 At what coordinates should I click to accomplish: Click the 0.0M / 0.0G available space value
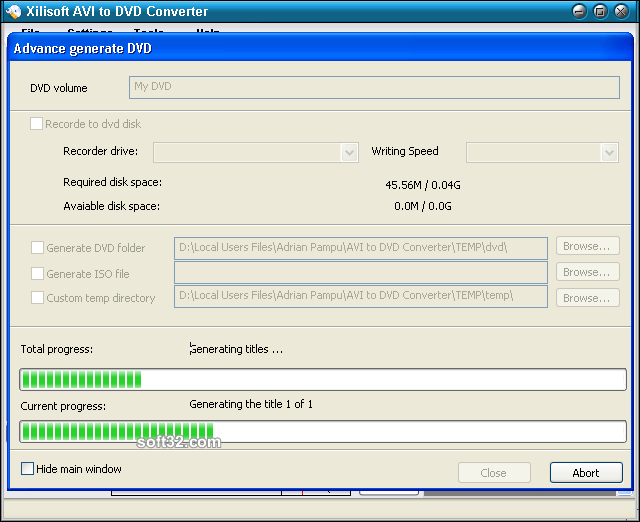(x=423, y=206)
